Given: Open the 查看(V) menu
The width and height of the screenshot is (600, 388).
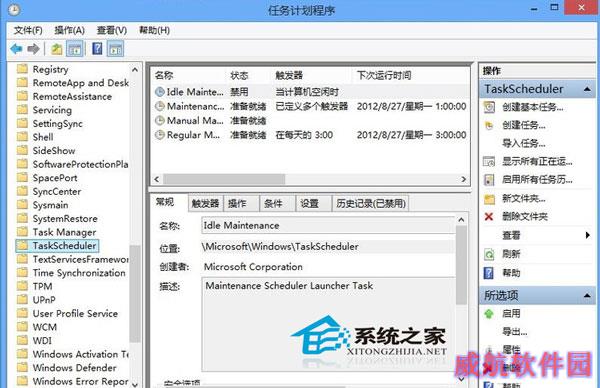Looking at the screenshot, I should [x=112, y=30].
